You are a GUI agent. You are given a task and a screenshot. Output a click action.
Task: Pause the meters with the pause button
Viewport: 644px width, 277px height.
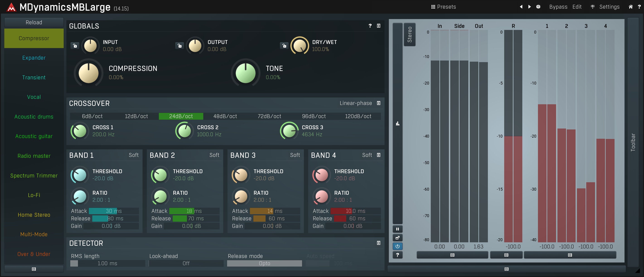[397, 229]
